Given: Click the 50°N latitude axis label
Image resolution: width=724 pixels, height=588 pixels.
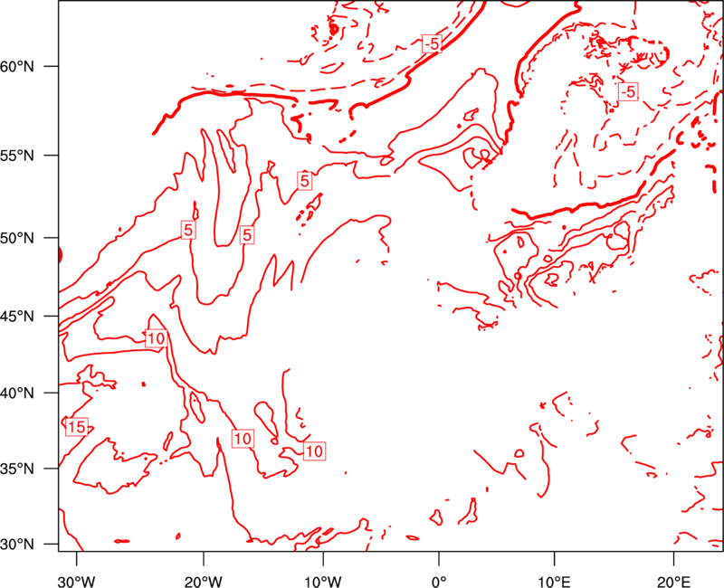Looking at the screenshot, I should (17, 238).
